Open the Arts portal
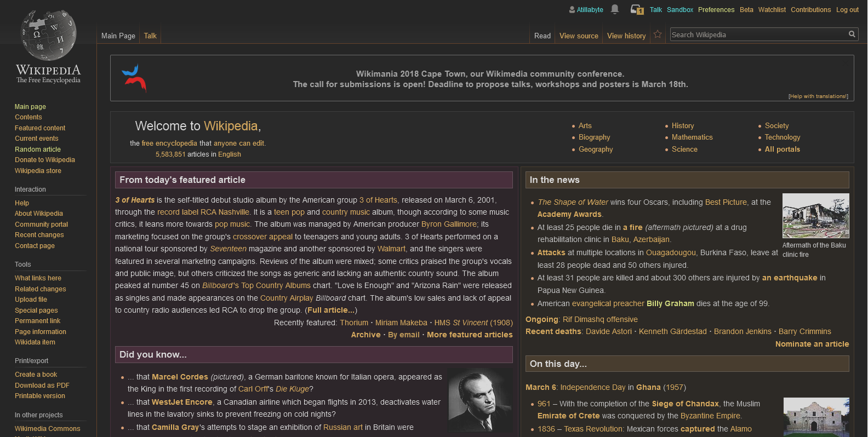Viewport: 868px width, 437px height. click(585, 126)
